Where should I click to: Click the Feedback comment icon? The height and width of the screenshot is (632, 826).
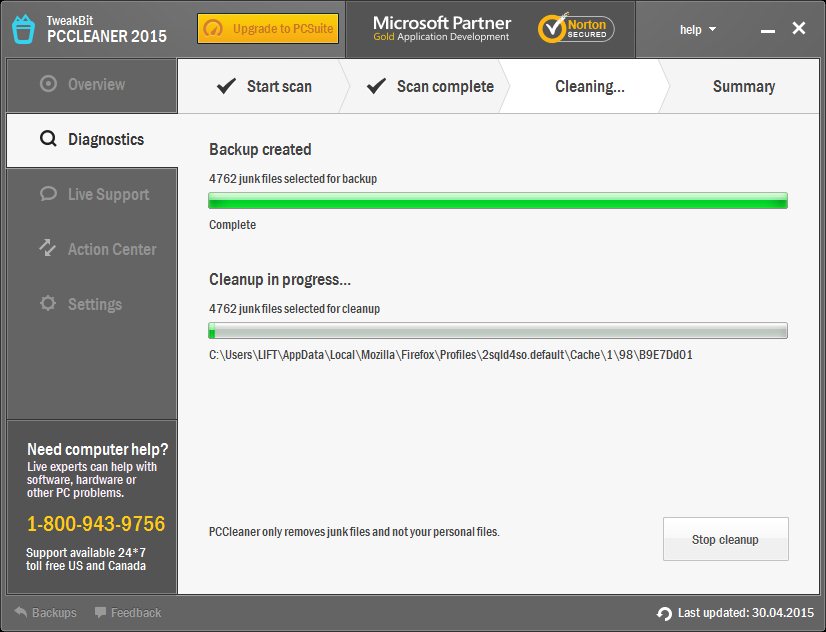100,612
